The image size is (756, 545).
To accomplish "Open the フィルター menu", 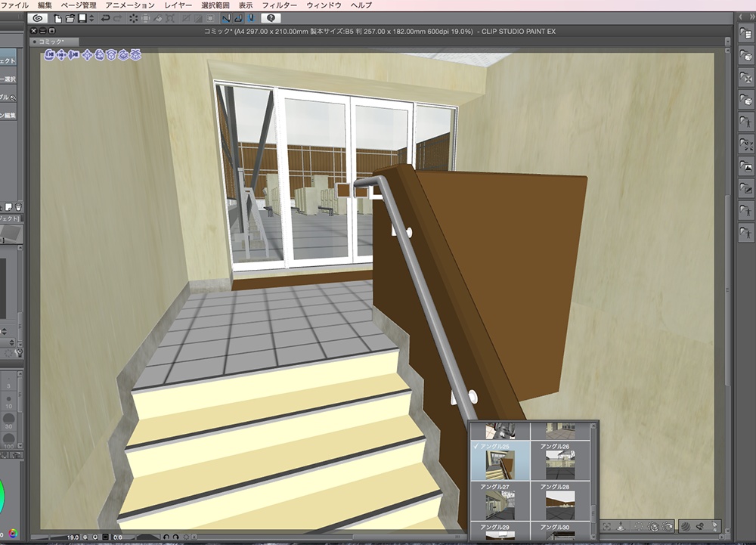I will [279, 5].
